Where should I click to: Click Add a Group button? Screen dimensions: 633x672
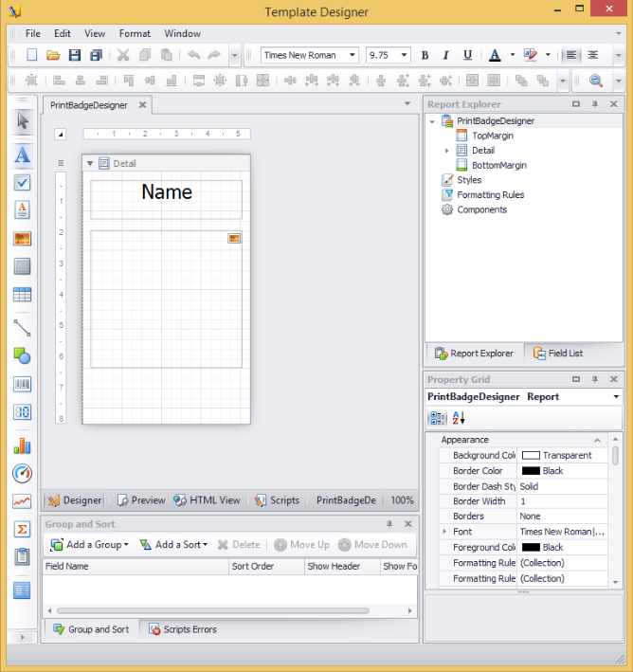(89, 545)
